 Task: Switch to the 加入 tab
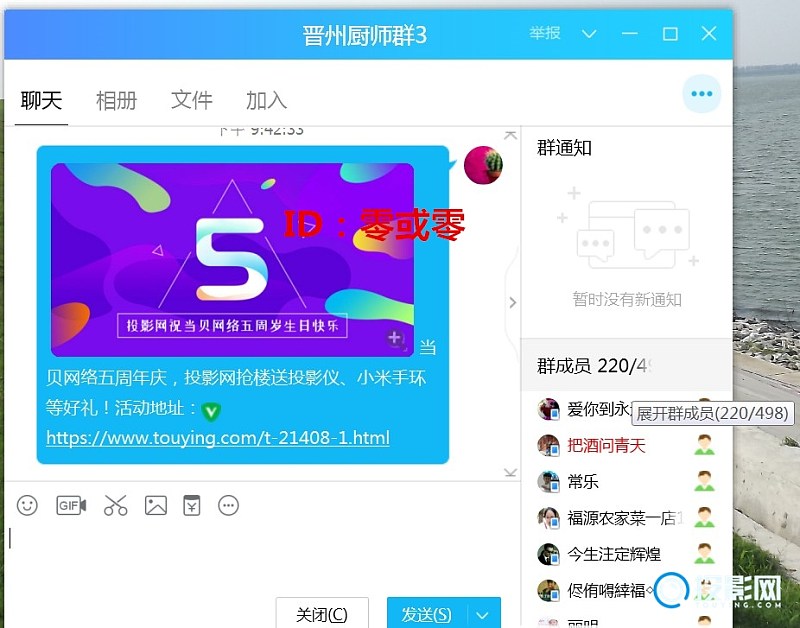(x=266, y=100)
